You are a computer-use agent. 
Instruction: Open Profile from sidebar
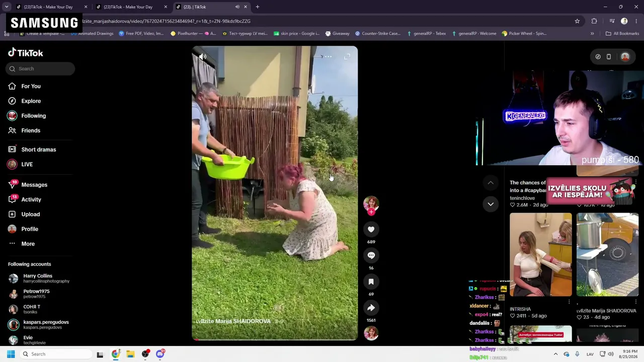(x=30, y=229)
